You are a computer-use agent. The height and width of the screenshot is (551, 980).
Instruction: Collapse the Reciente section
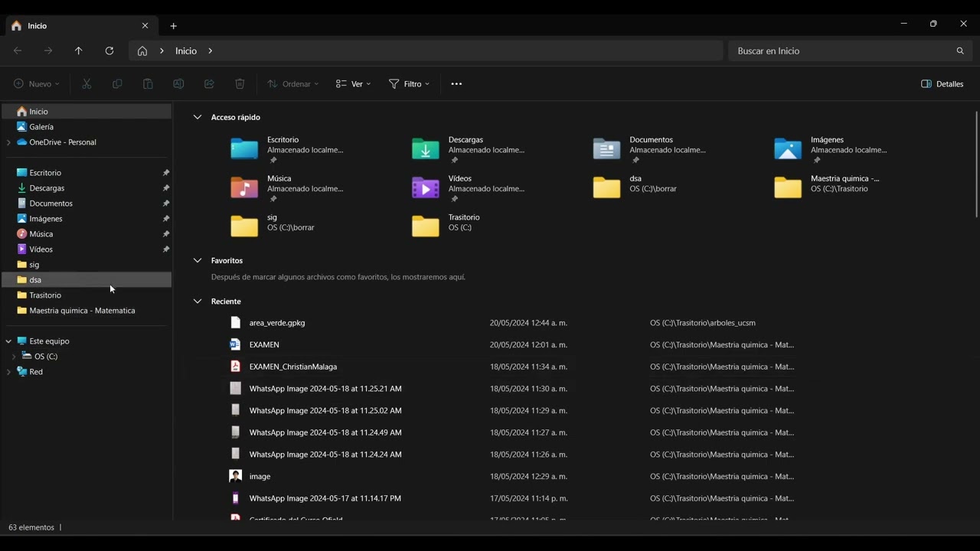(197, 302)
